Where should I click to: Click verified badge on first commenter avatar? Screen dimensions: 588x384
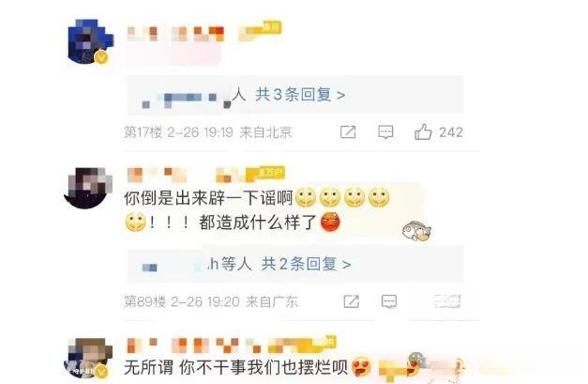click(101, 57)
